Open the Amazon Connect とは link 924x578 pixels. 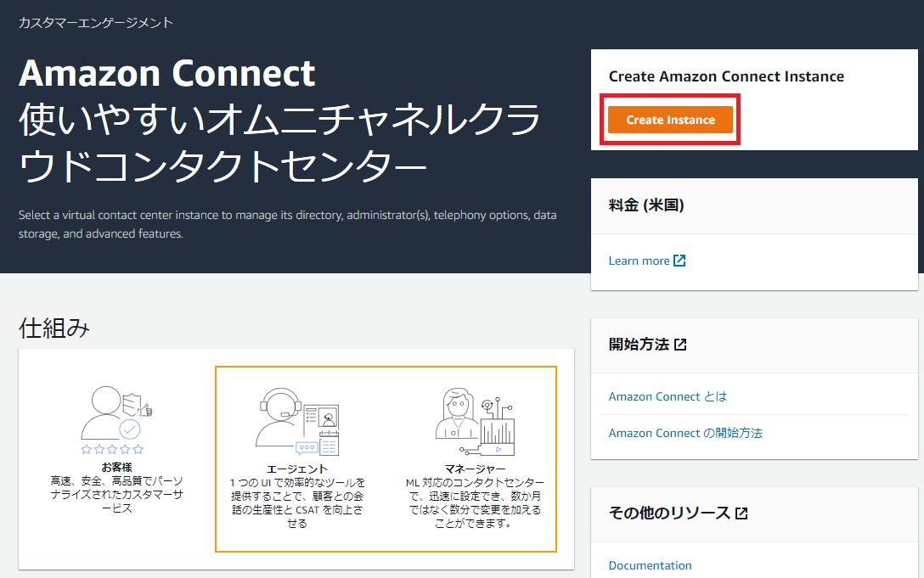pos(668,396)
